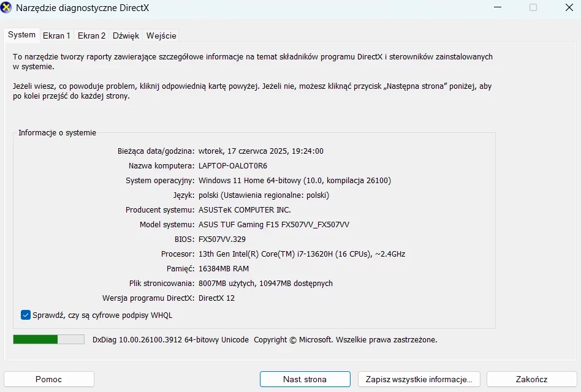Select the 16384MB RAM value
Image resolution: width=581 pixels, height=392 pixels.
(x=224, y=269)
